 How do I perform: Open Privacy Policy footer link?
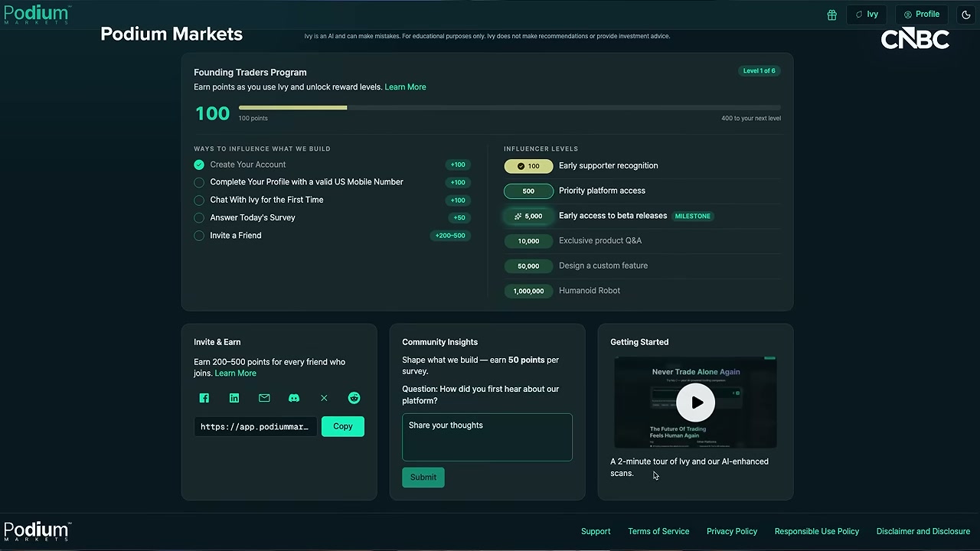point(732,531)
